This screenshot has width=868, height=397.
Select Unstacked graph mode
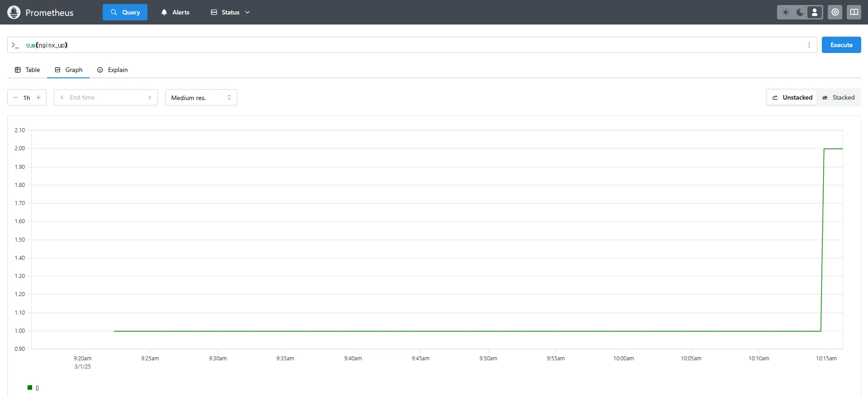tap(792, 97)
